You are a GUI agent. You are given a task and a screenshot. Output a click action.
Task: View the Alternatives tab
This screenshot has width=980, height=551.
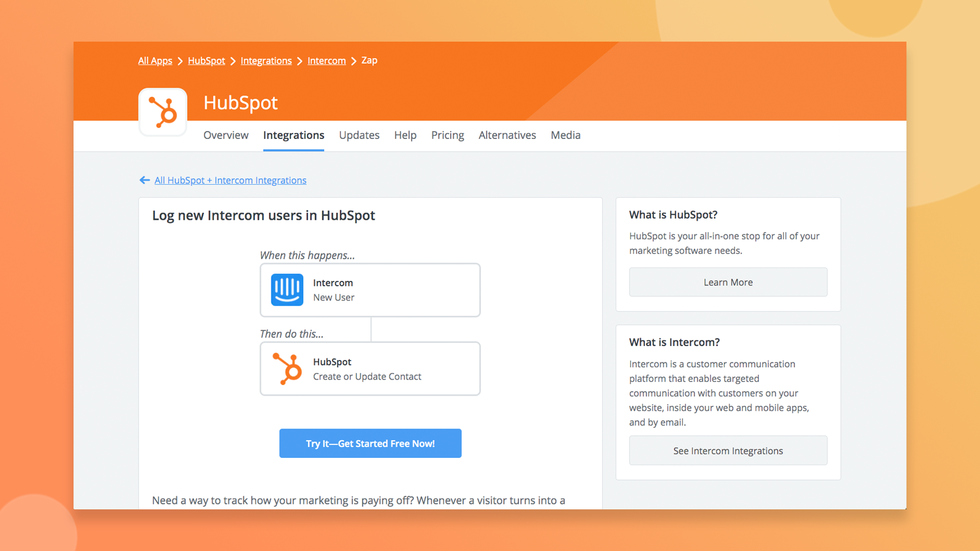(507, 135)
